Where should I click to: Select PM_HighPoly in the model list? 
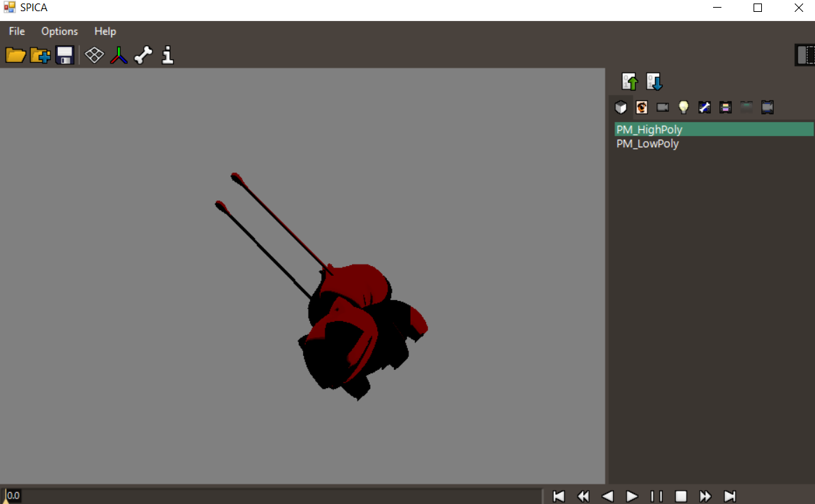pyautogui.click(x=714, y=129)
